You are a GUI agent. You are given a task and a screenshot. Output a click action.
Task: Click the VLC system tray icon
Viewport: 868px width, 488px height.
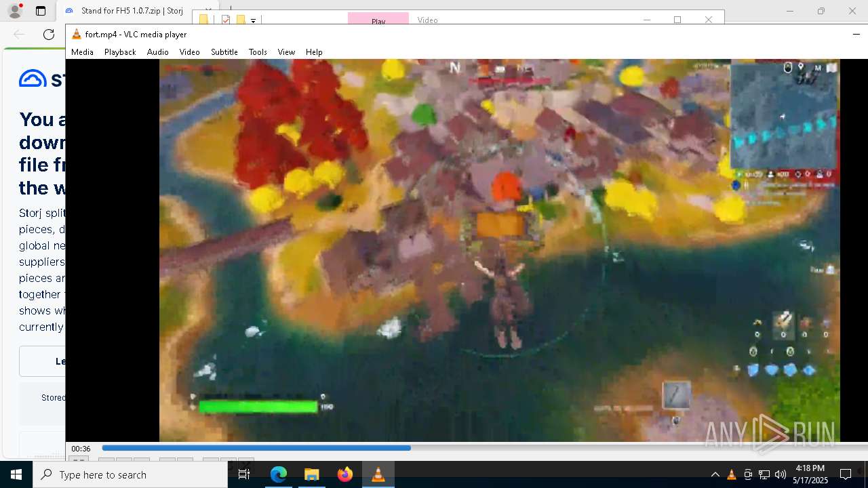[x=732, y=474]
